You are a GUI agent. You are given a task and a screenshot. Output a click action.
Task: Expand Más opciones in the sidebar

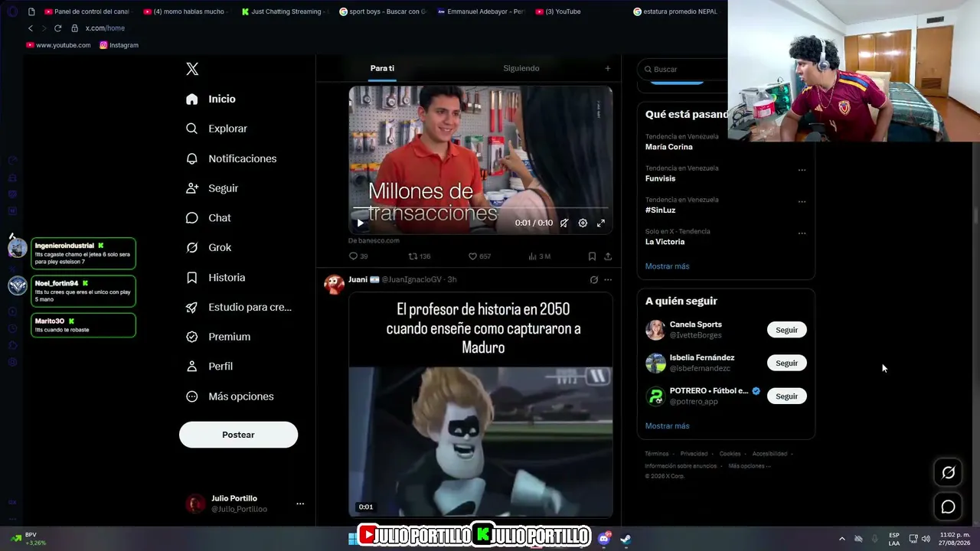click(230, 396)
